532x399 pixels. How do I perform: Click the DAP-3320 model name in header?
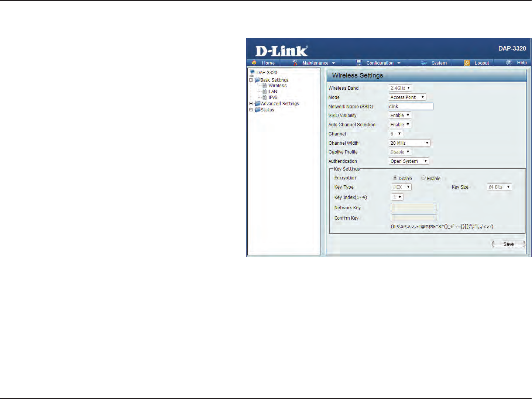512,48
